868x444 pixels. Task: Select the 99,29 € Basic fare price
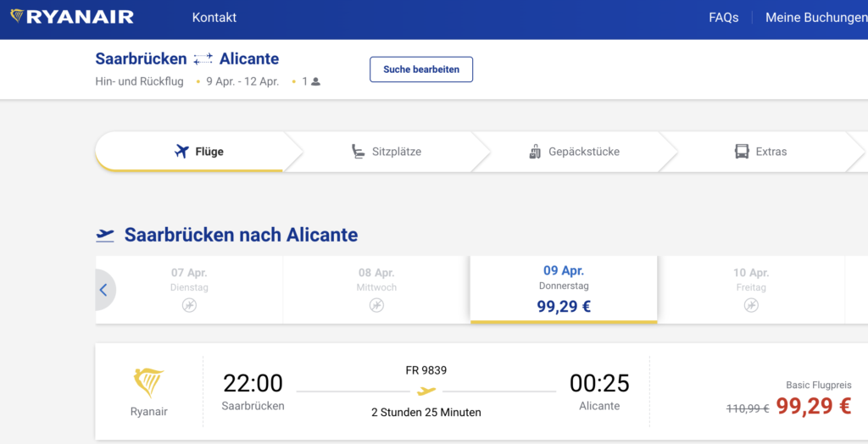(813, 407)
